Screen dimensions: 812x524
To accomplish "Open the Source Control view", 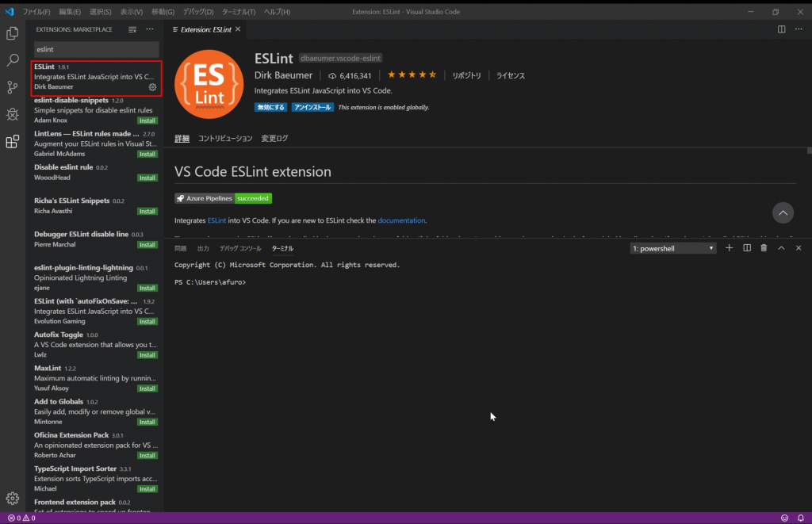I will pos(13,87).
